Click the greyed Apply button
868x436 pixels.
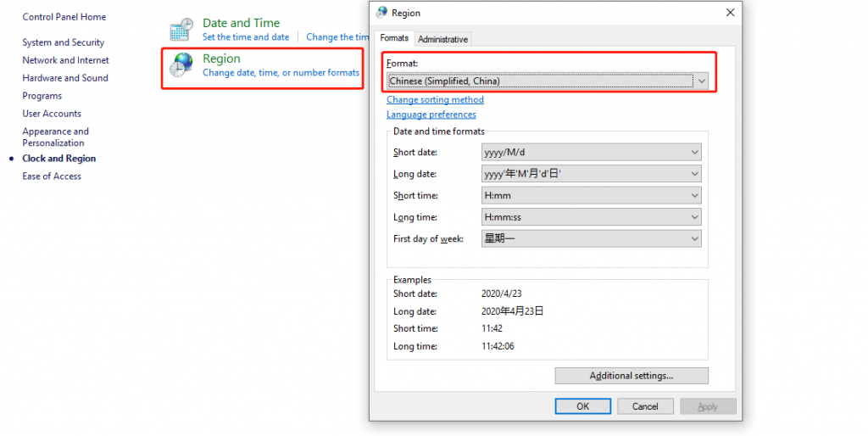pyautogui.click(x=708, y=406)
